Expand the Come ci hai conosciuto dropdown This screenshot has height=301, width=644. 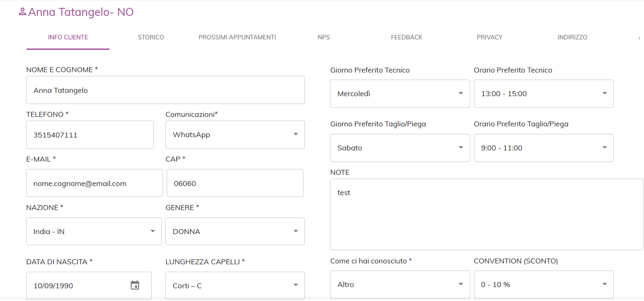coord(400,284)
